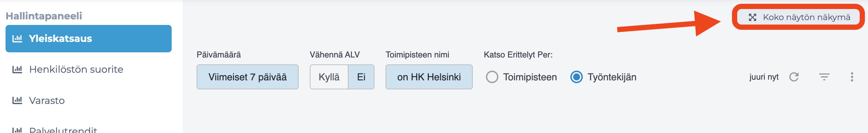This screenshot has width=868, height=133.
Task: Click the chart icon beside Yleiskatsaus
Action: click(x=17, y=38)
